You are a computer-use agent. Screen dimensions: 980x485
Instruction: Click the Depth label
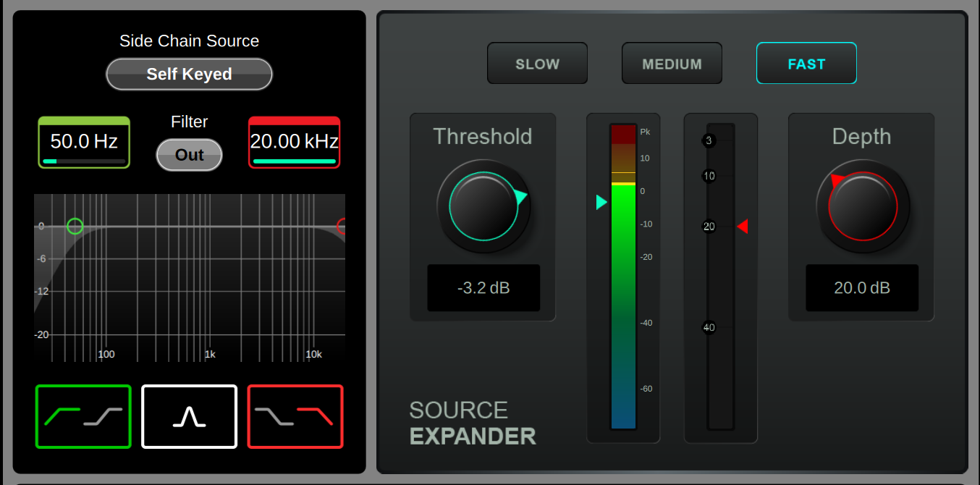click(861, 136)
